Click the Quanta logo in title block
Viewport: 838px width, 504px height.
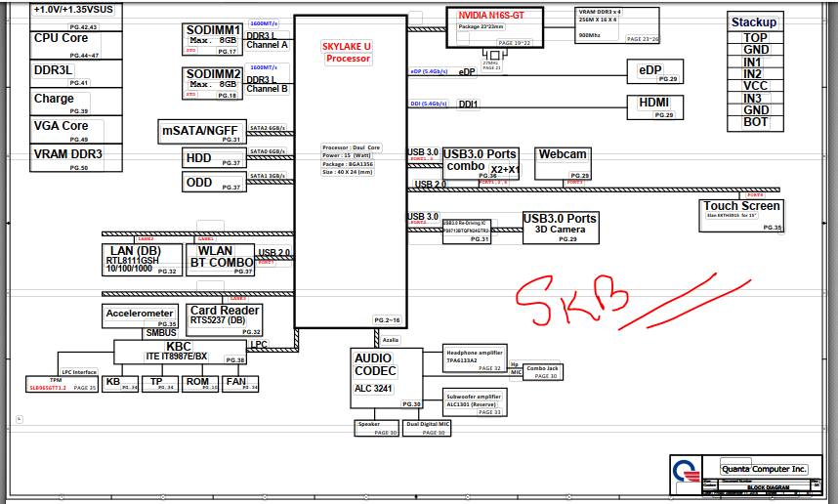[686, 473]
